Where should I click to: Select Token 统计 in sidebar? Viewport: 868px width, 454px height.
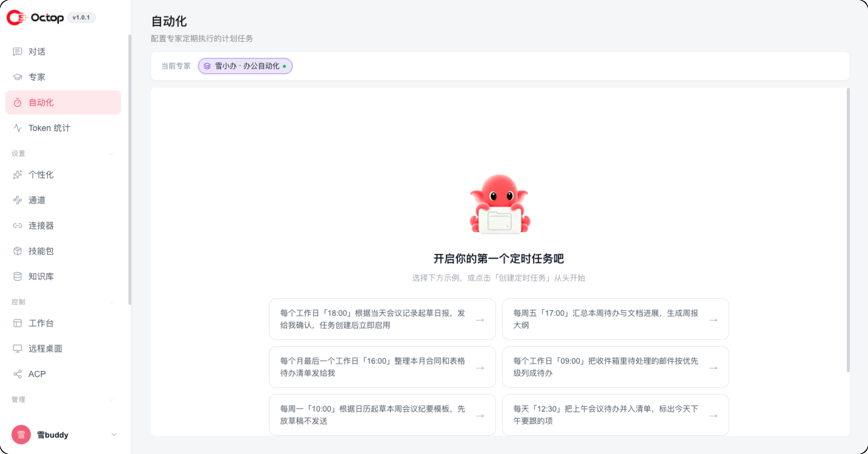63,128
